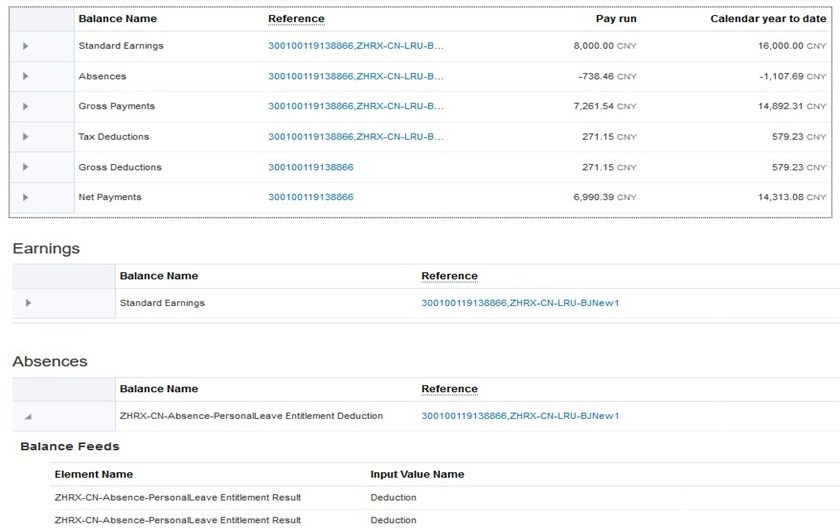Click the Balance Name header in the top table
This screenshot has height=531, width=840.
117,19
